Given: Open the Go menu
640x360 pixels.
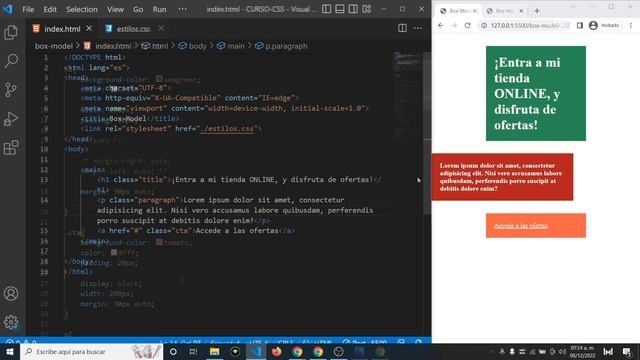Looking at the screenshot, I should [x=138, y=9].
